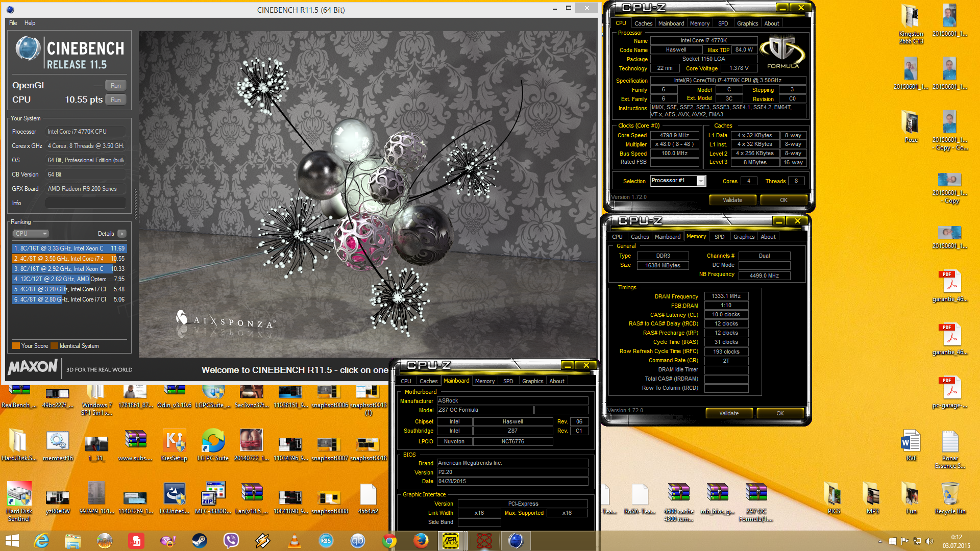Open the Ranking CPU dropdown
The height and width of the screenshot is (551, 980).
(31, 234)
